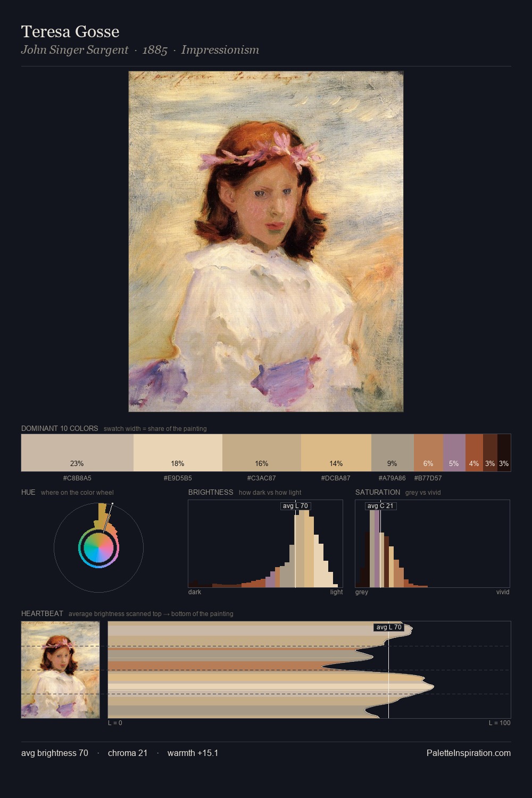This screenshot has width=532, height=798.
Task: Click the "L = 0" axis label
Action: (x=115, y=723)
